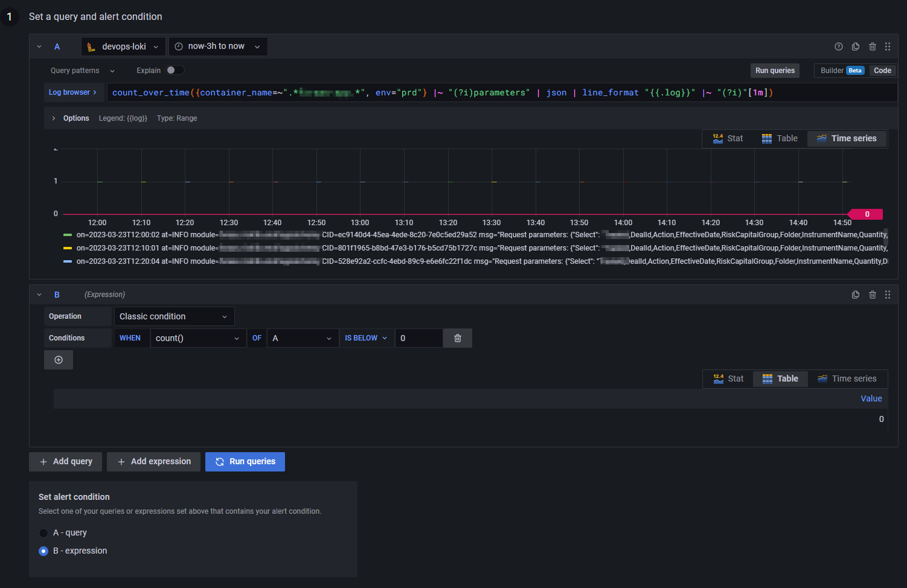This screenshot has height=588, width=907.
Task: Click the 'Type: Range' option text
Action: pyautogui.click(x=177, y=118)
